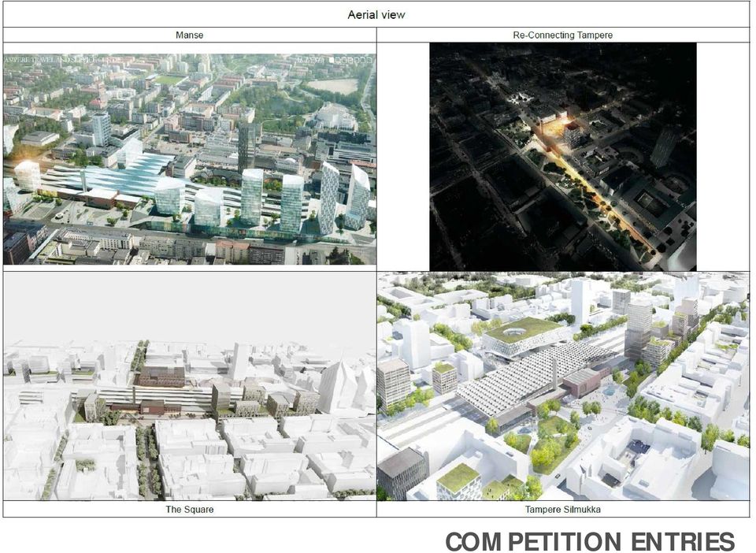Open the Manse aerial rendering image

(190, 159)
